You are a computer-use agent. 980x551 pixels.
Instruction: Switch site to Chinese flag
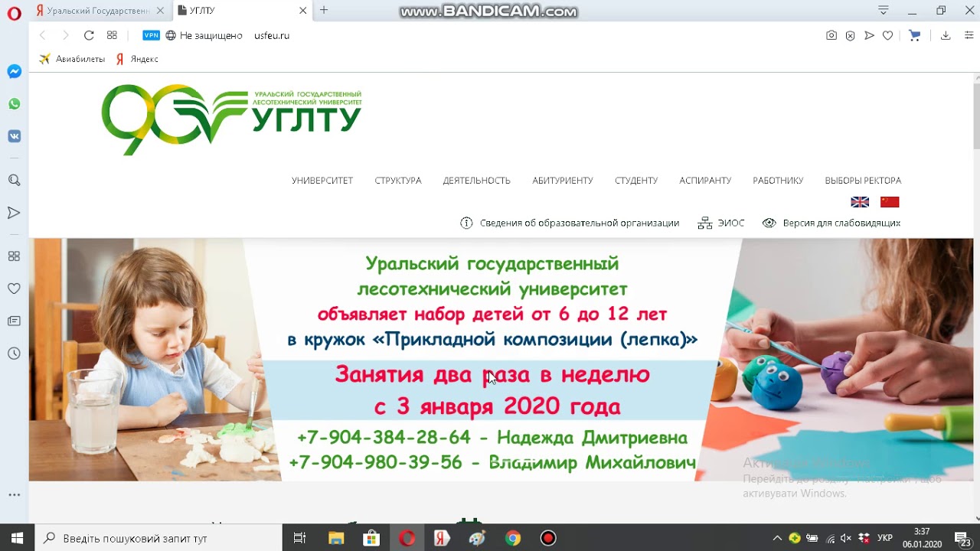click(890, 202)
